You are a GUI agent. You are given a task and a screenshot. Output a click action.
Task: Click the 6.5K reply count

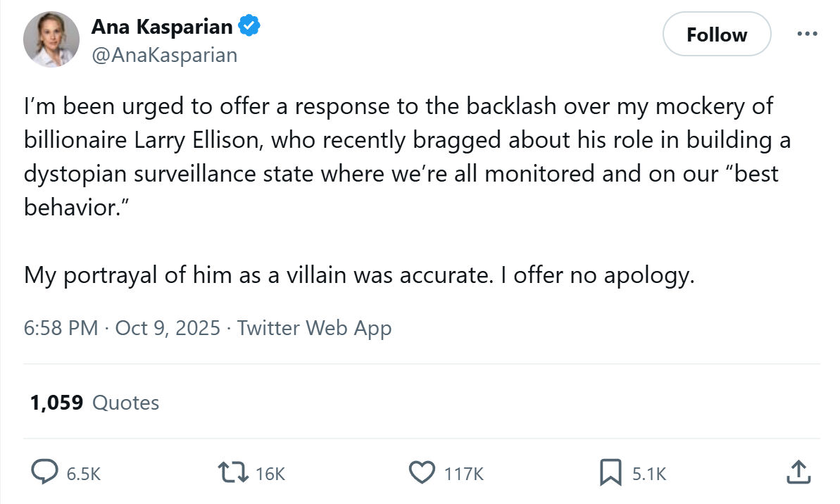84,474
